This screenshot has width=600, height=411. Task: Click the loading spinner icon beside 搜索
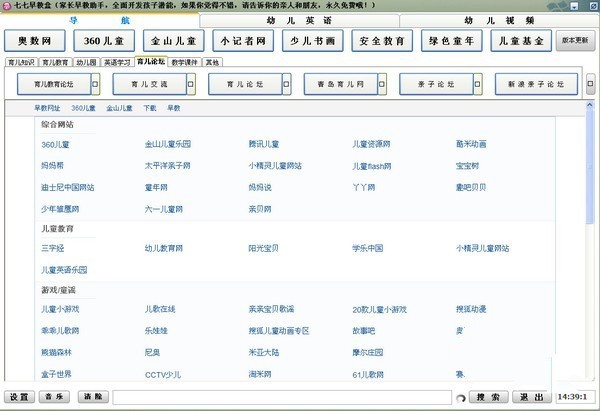click(461, 398)
